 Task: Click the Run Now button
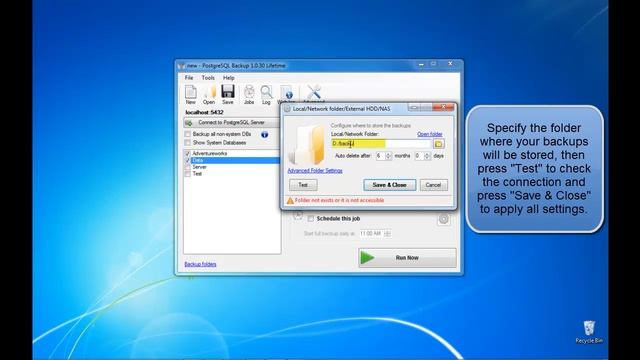tap(407, 258)
